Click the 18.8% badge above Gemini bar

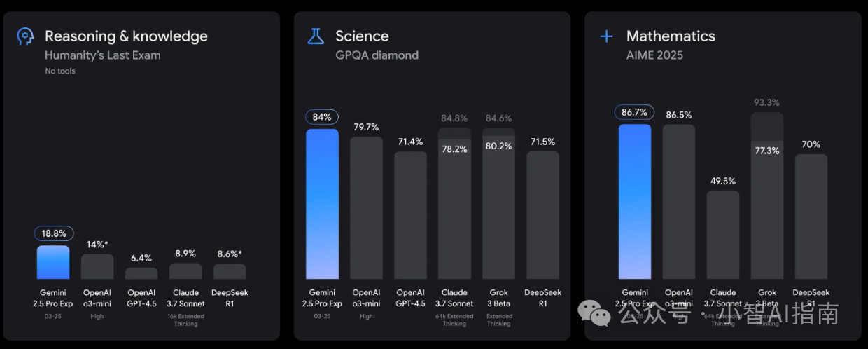click(54, 233)
